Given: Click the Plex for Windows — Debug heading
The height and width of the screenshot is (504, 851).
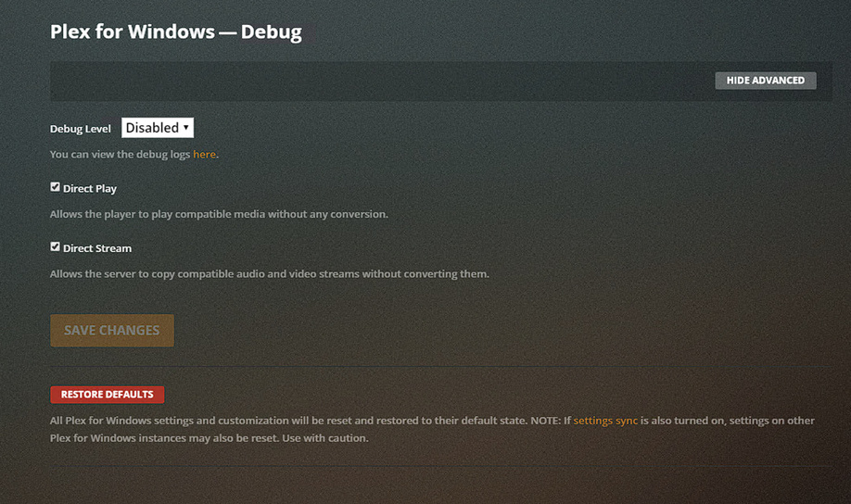Looking at the screenshot, I should pos(176,31).
